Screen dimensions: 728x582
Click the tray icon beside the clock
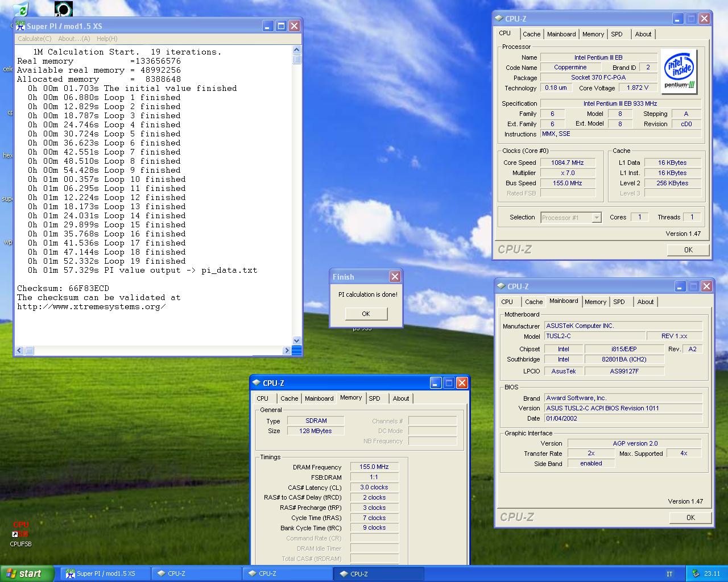[x=695, y=573]
